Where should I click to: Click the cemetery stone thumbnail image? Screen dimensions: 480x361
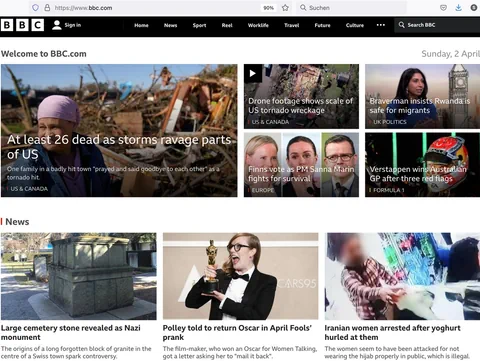(79, 276)
